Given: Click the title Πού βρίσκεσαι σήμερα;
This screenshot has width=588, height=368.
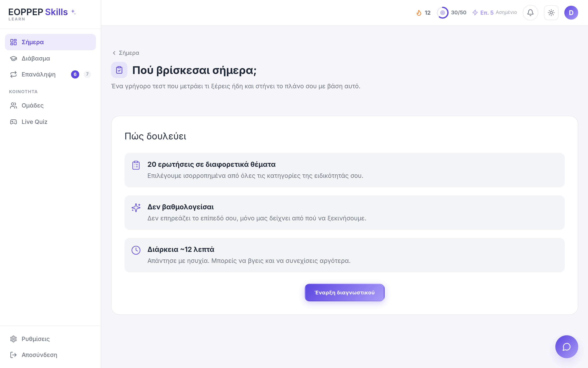Looking at the screenshot, I should pyautogui.click(x=194, y=70).
